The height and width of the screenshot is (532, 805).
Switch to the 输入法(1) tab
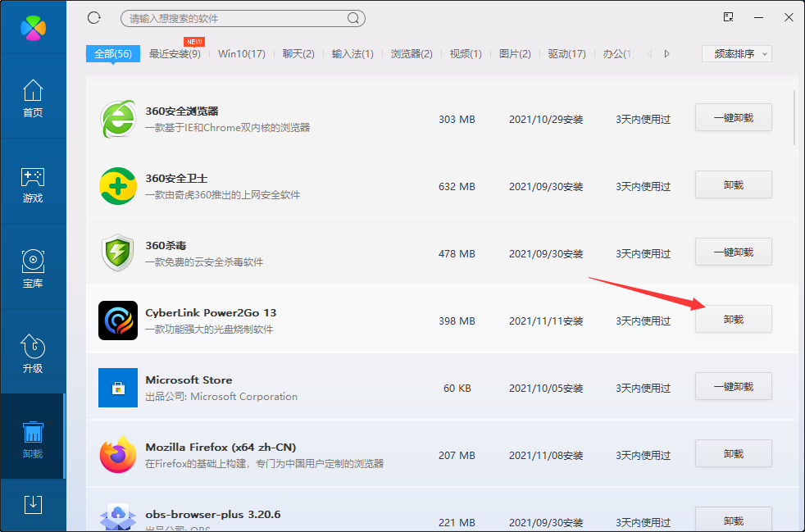(352, 54)
